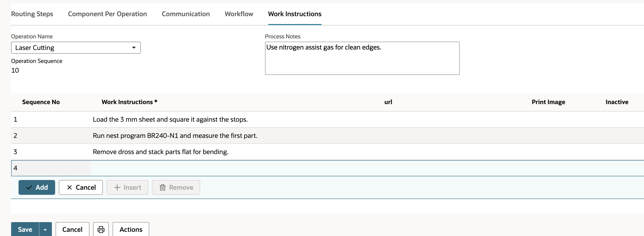Click the url column header
The height and width of the screenshot is (236, 644).
click(388, 102)
